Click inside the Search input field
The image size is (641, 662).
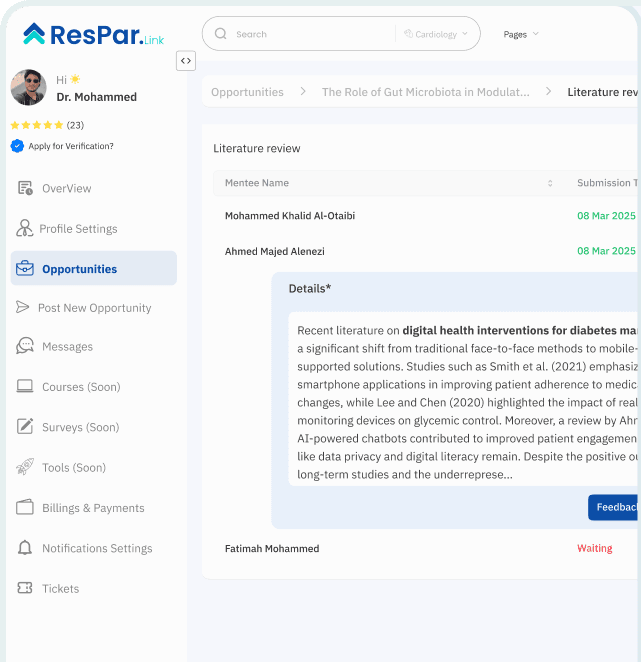(310, 34)
